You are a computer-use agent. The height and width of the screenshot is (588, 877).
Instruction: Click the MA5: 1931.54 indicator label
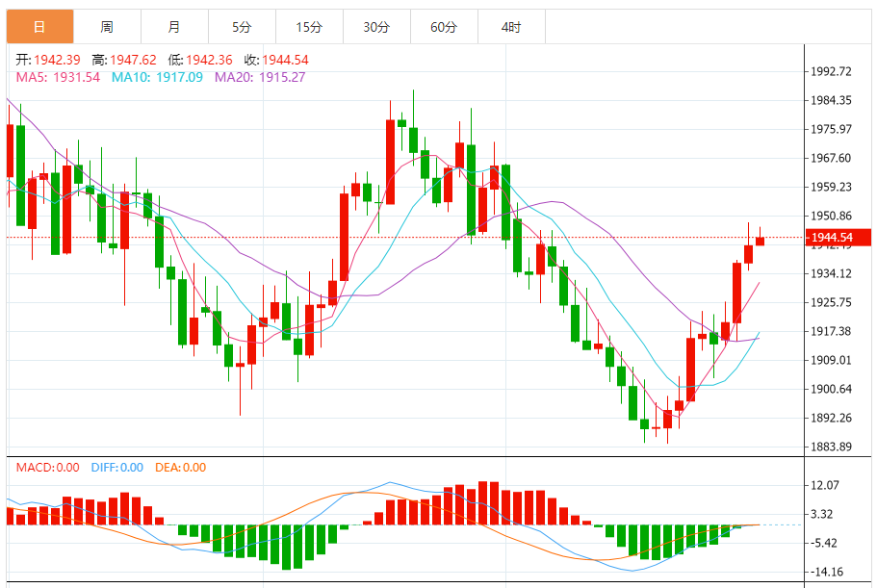tap(58, 77)
